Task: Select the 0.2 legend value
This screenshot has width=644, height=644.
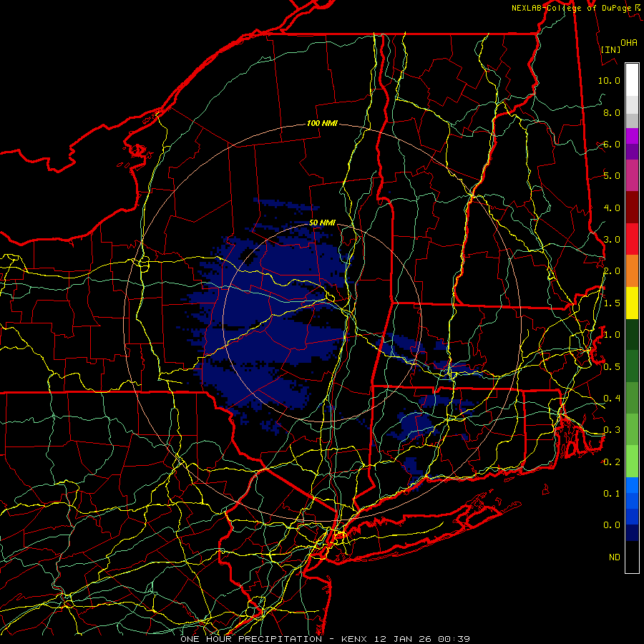Action: [x=612, y=462]
